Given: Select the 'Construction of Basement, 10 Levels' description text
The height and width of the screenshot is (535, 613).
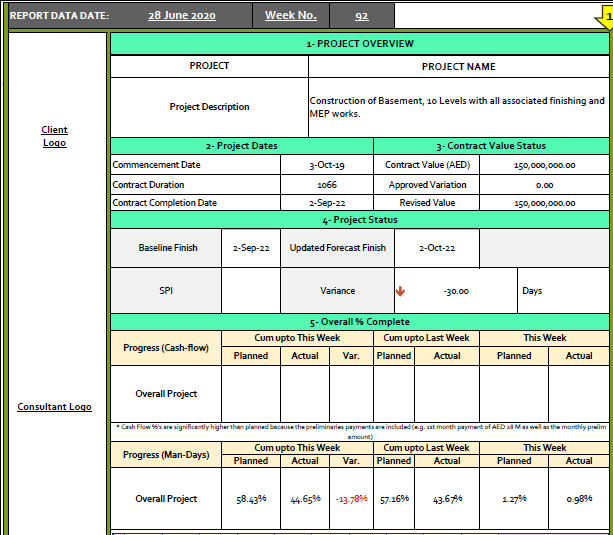Looking at the screenshot, I should pos(457,107).
